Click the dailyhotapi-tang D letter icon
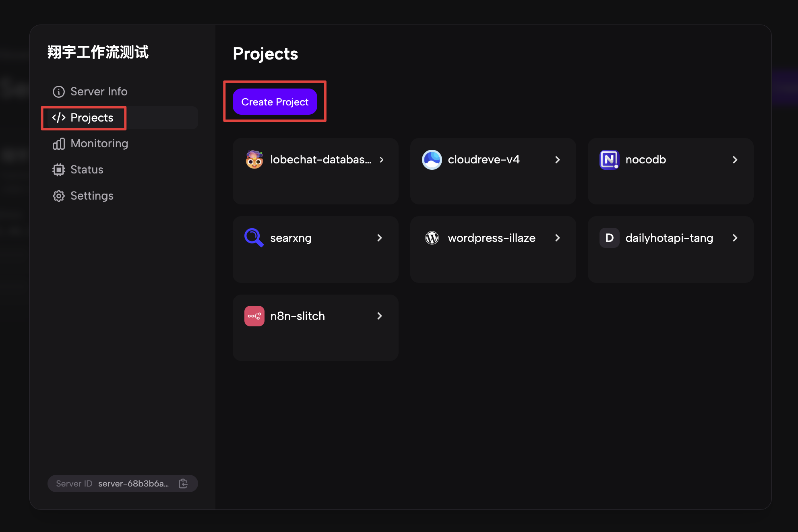The width and height of the screenshot is (798, 532). [609, 238]
